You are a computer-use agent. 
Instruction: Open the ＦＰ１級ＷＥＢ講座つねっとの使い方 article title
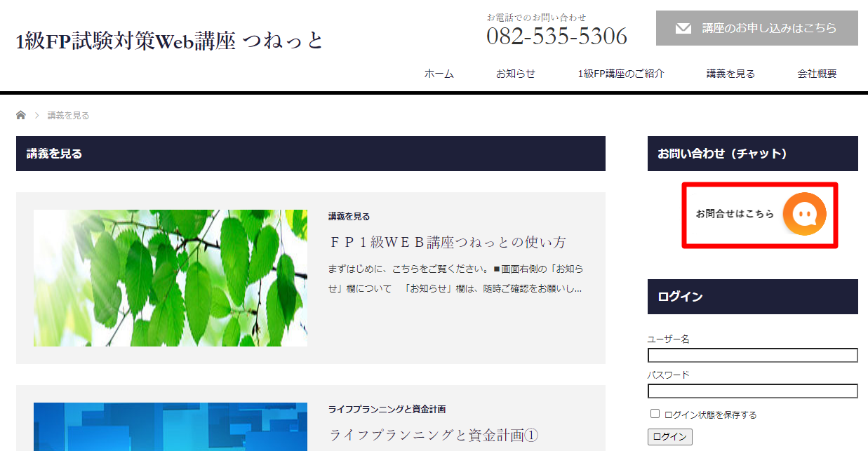point(448,243)
